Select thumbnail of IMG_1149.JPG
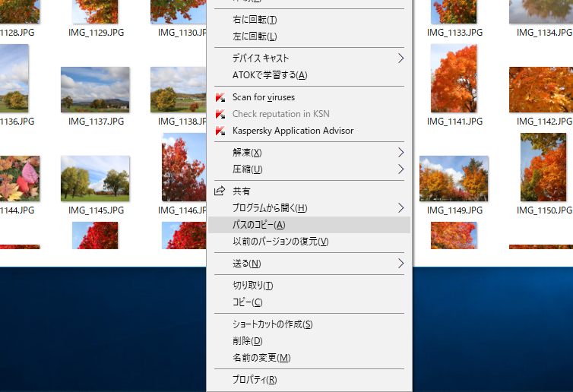This screenshot has width=573, height=392. pos(454,179)
